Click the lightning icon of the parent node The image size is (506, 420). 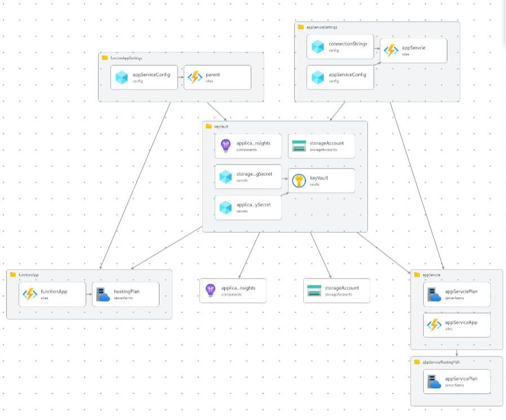pos(195,77)
